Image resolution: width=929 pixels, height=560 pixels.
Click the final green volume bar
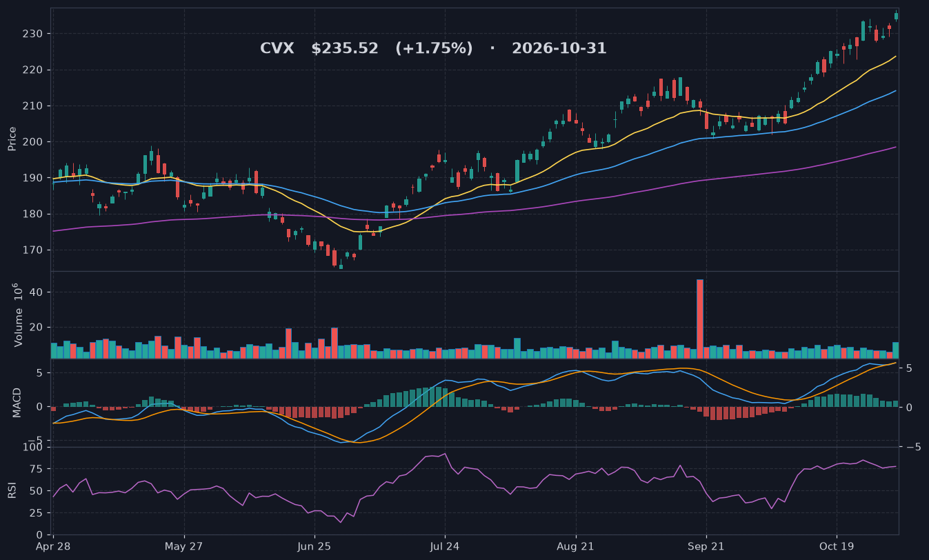(896, 350)
